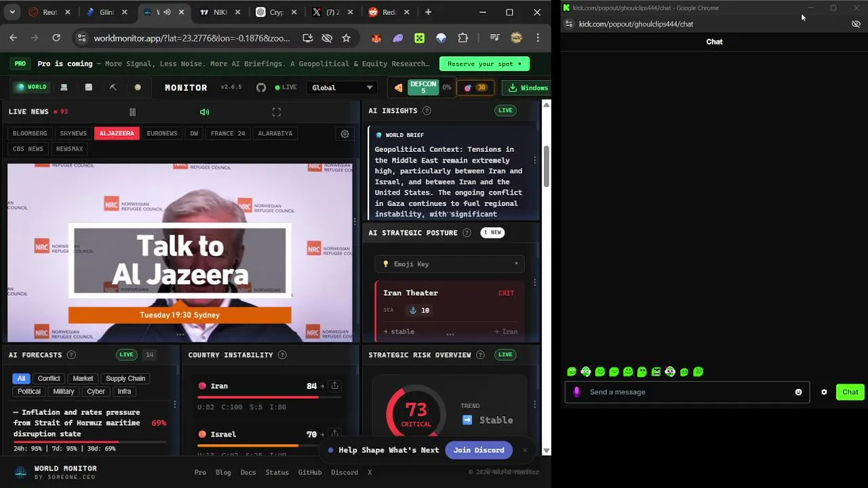Dismiss the Help Shape What's Next banner
This screenshot has width=868, height=488.
point(525,450)
